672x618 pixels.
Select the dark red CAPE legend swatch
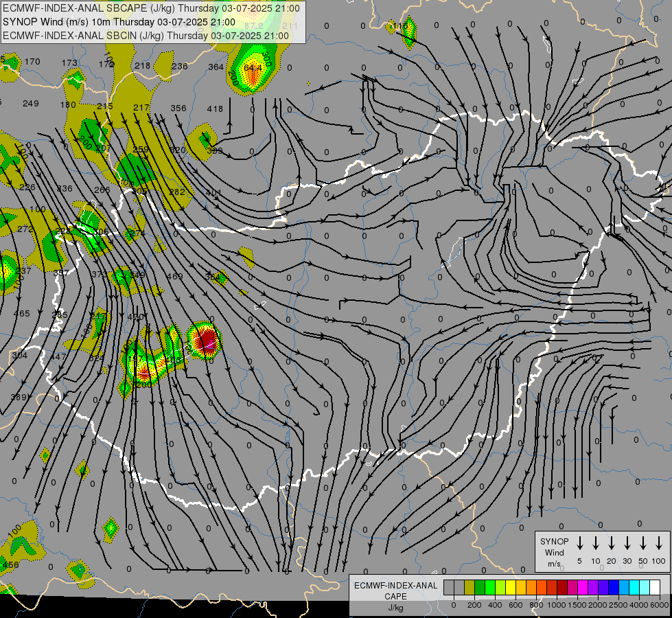click(x=562, y=587)
